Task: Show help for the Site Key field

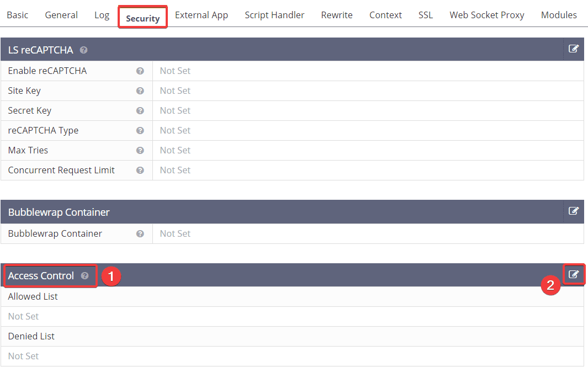Action: pyautogui.click(x=140, y=91)
